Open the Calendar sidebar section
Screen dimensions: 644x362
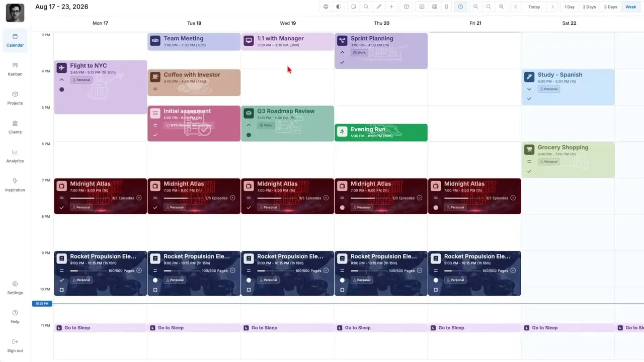[15, 40]
